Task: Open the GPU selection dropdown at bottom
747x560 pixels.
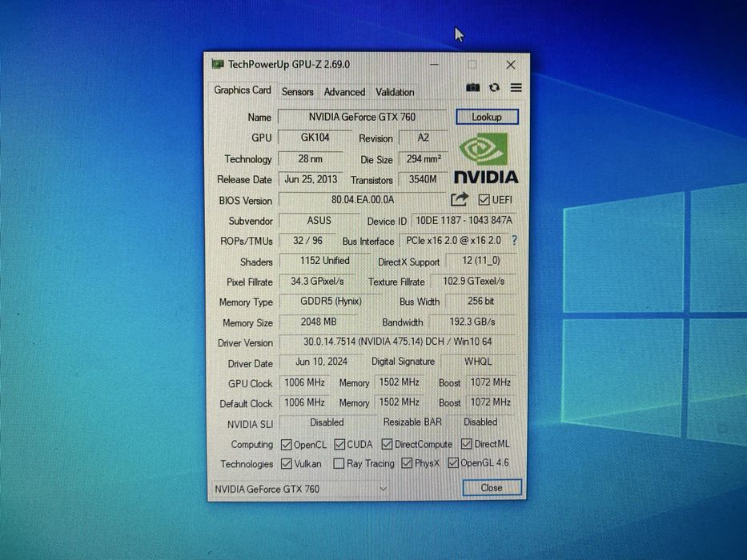Action: coord(300,489)
